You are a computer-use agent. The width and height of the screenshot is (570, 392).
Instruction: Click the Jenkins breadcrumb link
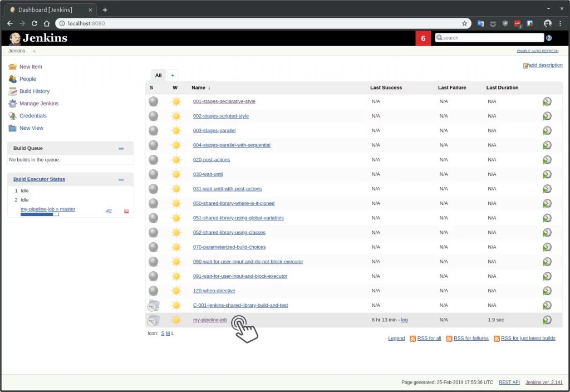coord(17,51)
